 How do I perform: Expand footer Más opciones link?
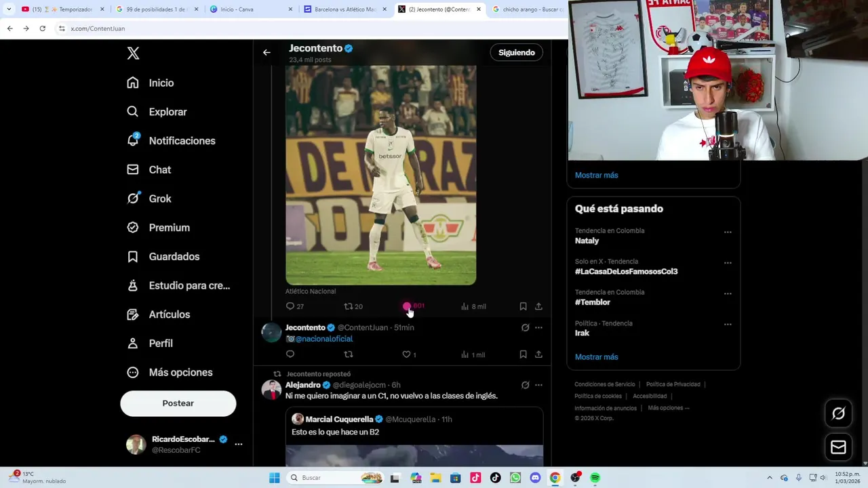pos(668,408)
